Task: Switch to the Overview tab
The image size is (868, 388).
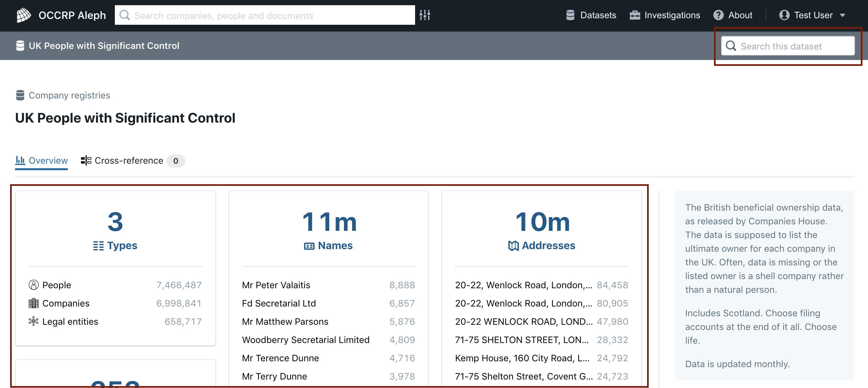Action: [41, 161]
